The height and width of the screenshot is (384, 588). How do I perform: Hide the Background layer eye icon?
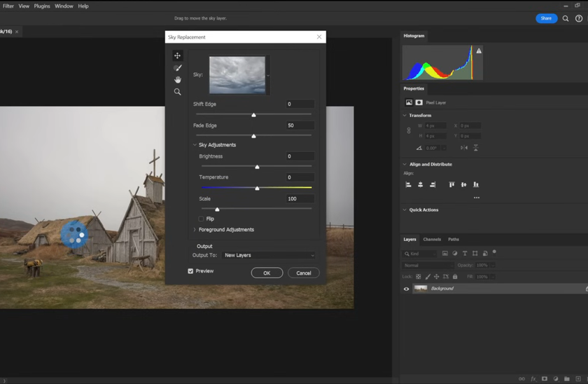pyautogui.click(x=406, y=289)
